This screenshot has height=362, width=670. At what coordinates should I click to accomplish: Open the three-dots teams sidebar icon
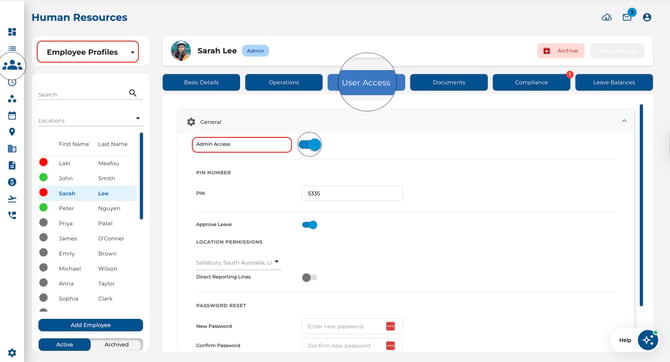pyautogui.click(x=12, y=99)
